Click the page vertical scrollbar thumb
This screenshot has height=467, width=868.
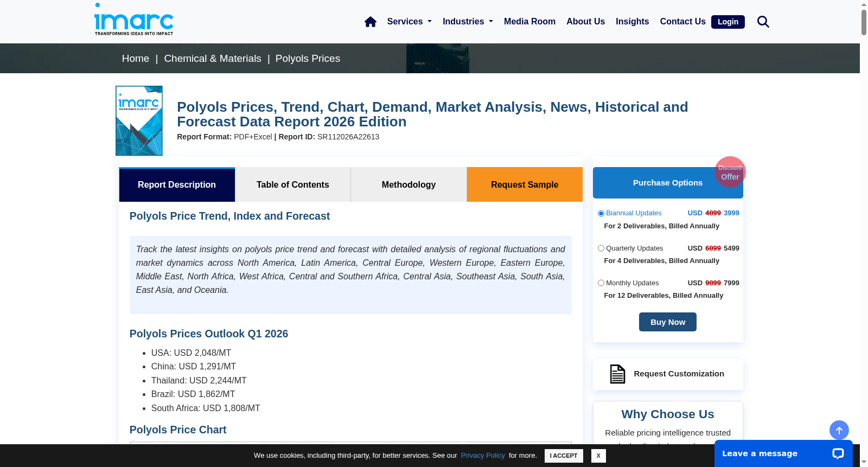click(x=864, y=22)
